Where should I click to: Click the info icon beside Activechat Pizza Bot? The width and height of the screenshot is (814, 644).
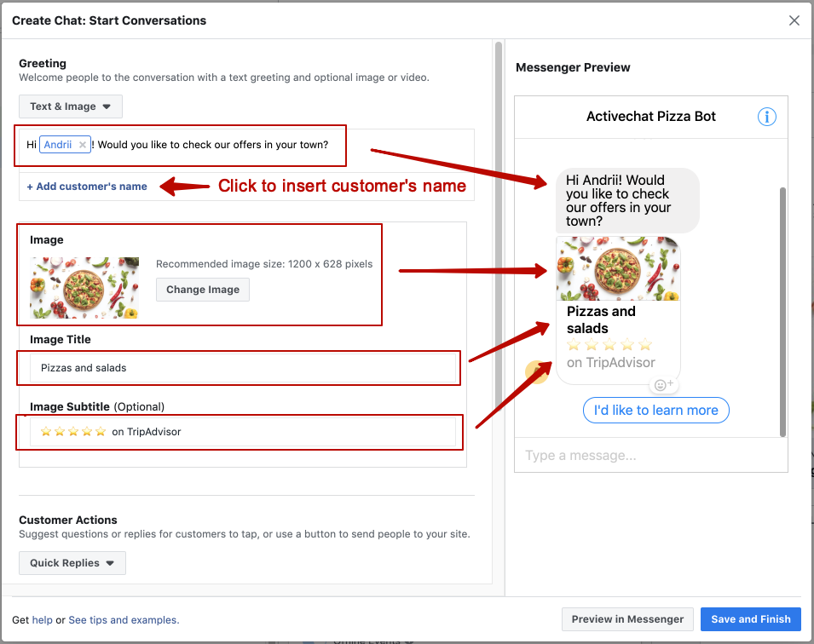click(767, 117)
